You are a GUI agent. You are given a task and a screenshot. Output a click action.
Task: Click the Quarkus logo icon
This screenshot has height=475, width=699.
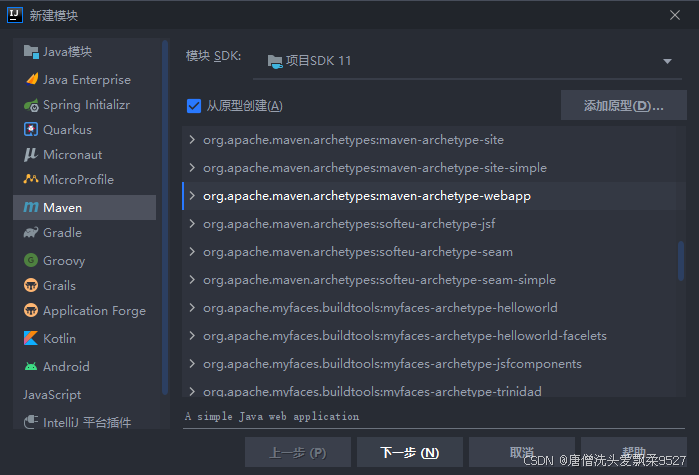point(31,129)
